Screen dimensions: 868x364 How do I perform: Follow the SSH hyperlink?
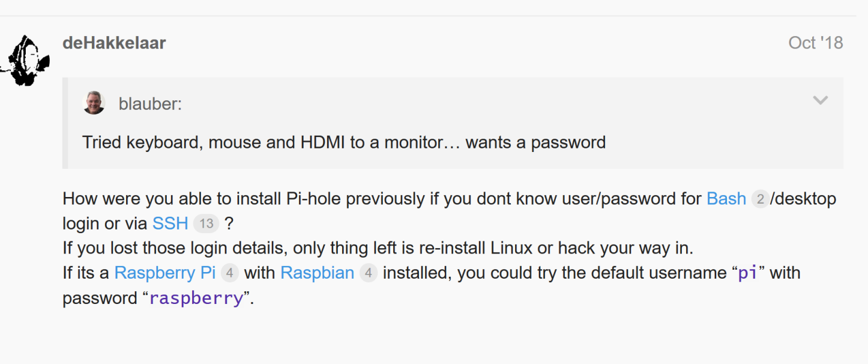click(170, 223)
